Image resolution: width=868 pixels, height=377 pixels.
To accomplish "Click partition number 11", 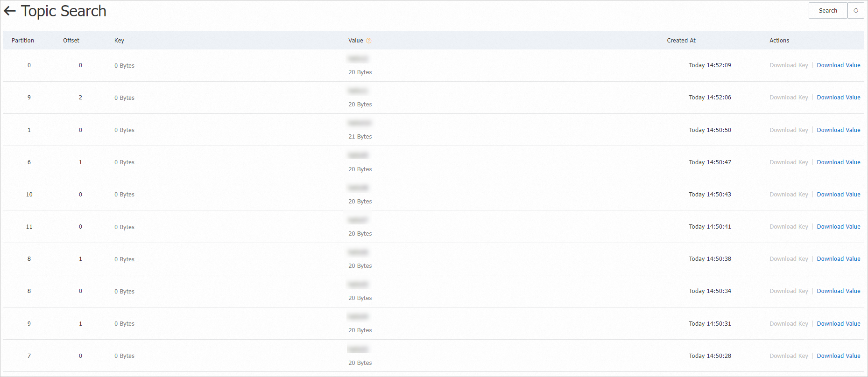I will point(29,227).
